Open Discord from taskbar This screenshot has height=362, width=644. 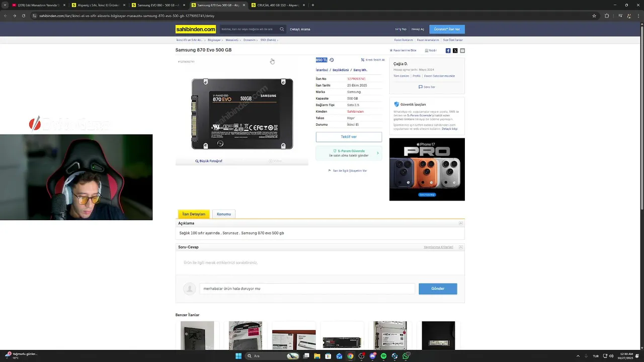click(372, 356)
